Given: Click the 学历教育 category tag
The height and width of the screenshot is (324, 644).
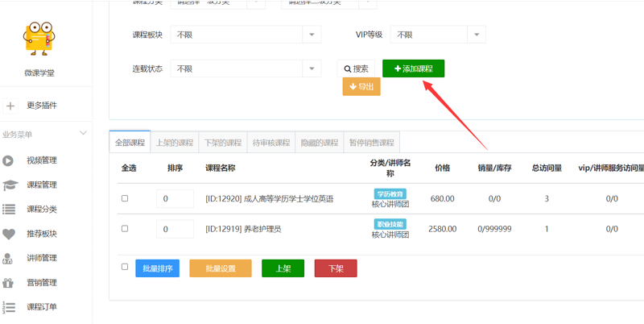Looking at the screenshot, I should click(390, 193).
